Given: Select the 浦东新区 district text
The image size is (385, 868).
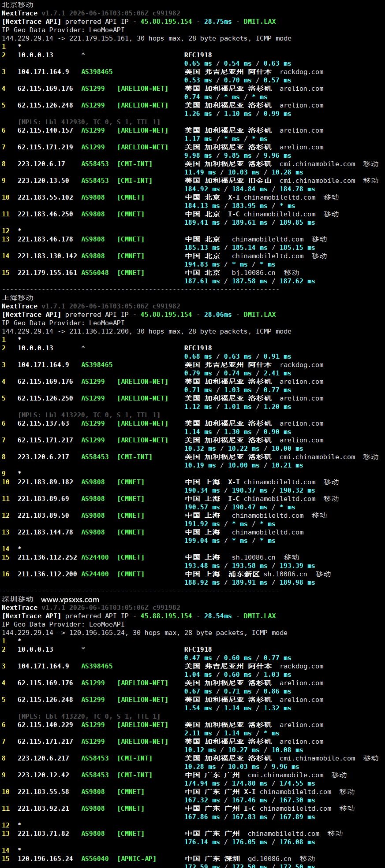Looking at the screenshot, I should point(244,574).
